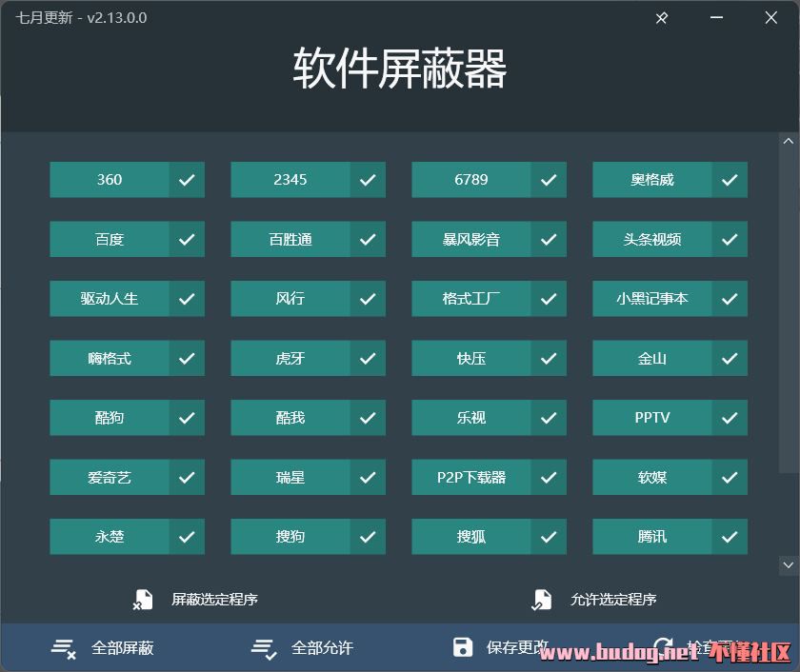Click the scrollbar up arrow
This screenshot has height=672, width=800.
click(x=789, y=141)
